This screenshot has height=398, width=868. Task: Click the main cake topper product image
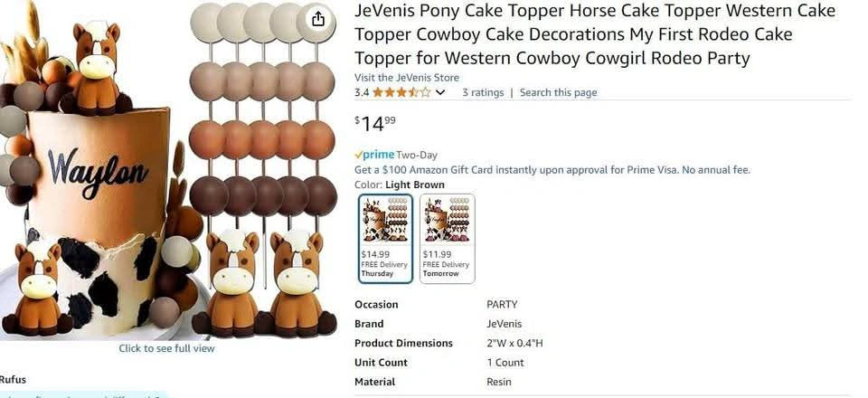click(x=168, y=170)
